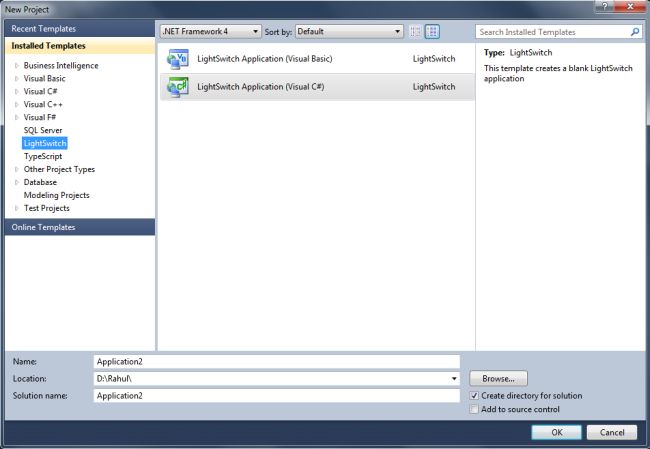Click the Visual Basic LightSwitch template icon
This screenshot has width=650, height=449.
178,59
